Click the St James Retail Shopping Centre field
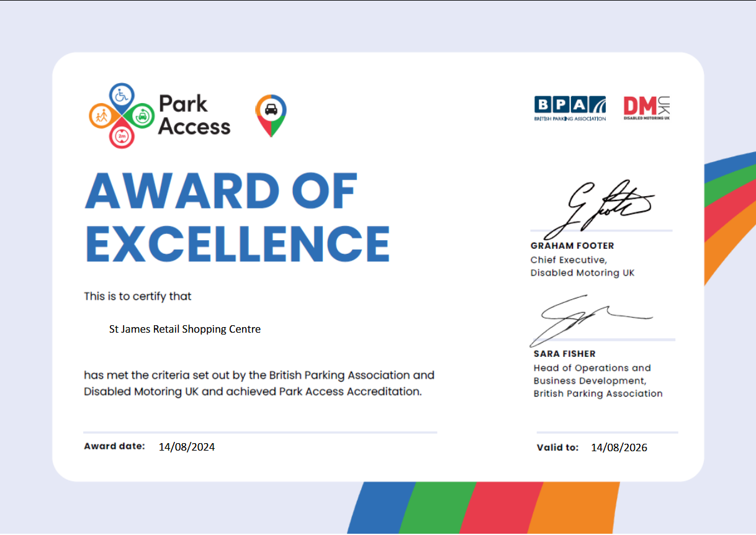Screen dimensions: 756x535 [x=185, y=330]
